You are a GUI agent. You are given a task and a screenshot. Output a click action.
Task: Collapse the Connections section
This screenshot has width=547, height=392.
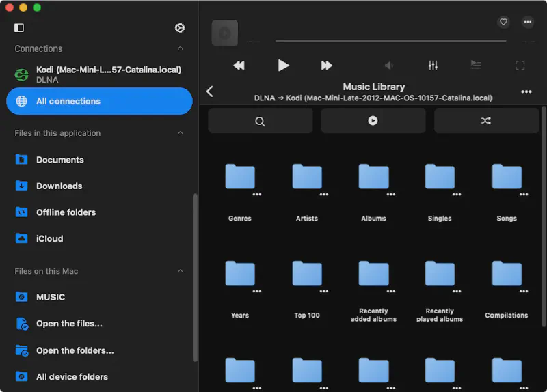(181, 49)
